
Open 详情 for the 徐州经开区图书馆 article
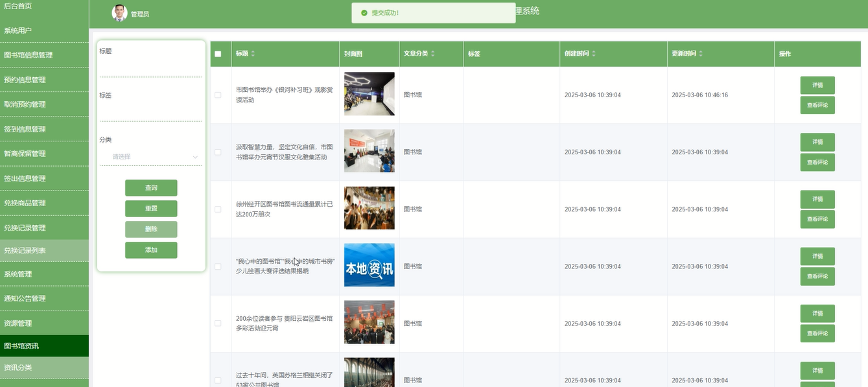point(817,199)
